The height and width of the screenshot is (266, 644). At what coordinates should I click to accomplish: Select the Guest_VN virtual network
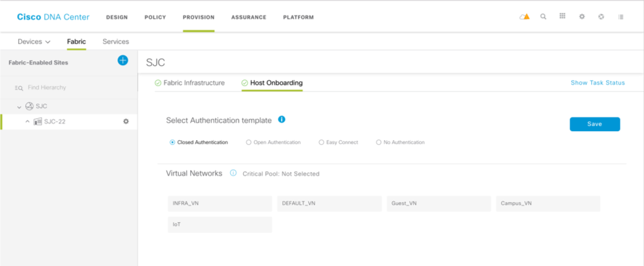pyautogui.click(x=438, y=203)
